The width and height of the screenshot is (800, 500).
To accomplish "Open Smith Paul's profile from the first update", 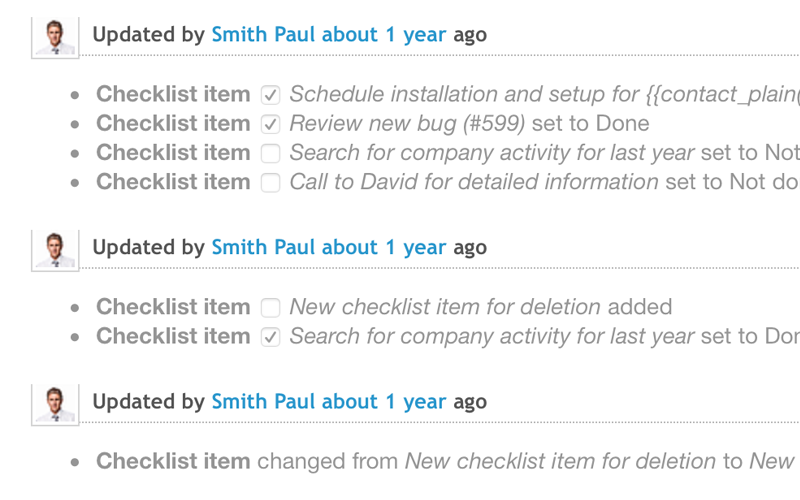I will click(x=262, y=34).
